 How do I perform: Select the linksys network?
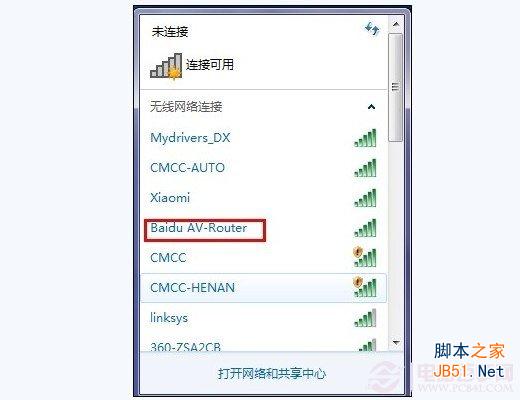(264, 318)
